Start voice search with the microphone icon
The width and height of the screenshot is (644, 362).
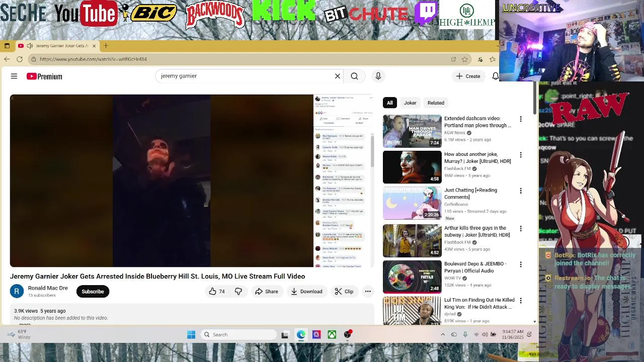(378, 76)
